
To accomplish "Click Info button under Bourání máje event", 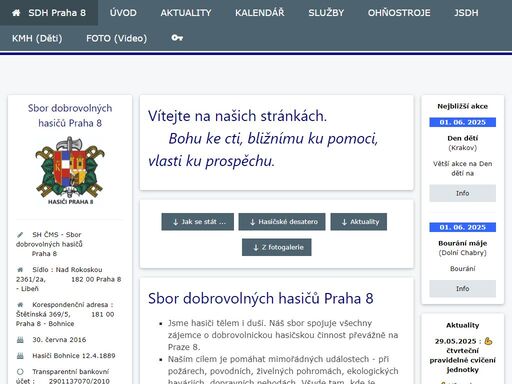I will 463,288.
